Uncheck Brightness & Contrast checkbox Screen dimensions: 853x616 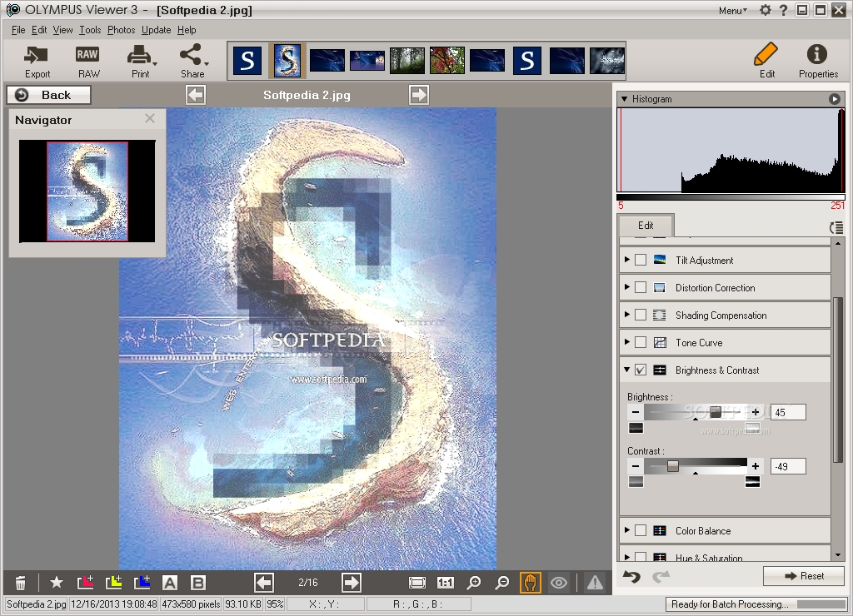(x=641, y=370)
